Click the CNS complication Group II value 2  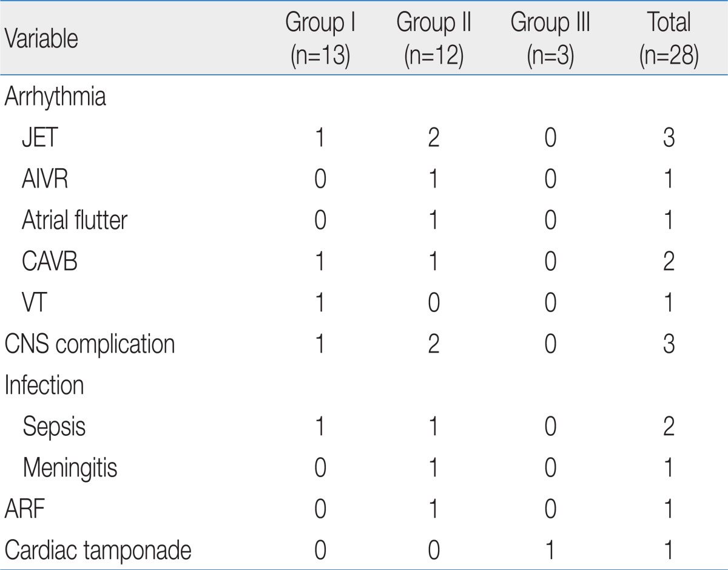pyautogui.click(x=434, y=344)
